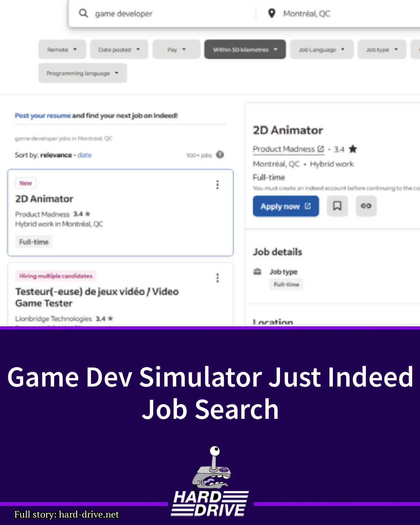Image resolution: width=420 pixels, height=525 pixels.
Task: Select the Testeur de jeux vidéo job title
Action: (x=97, y=297)
